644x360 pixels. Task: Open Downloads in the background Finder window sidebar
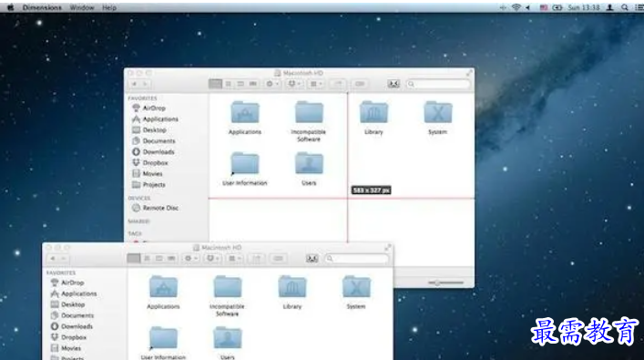coord(153,152)
